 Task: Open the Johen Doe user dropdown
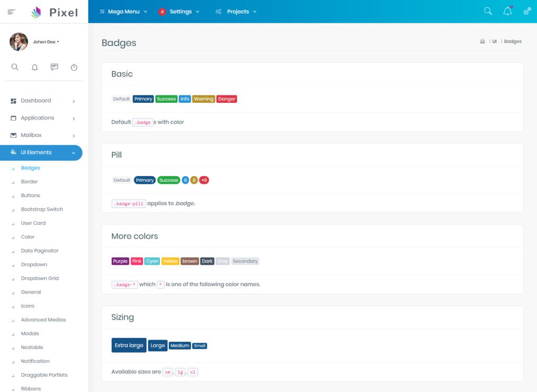[x=46, y=42]
